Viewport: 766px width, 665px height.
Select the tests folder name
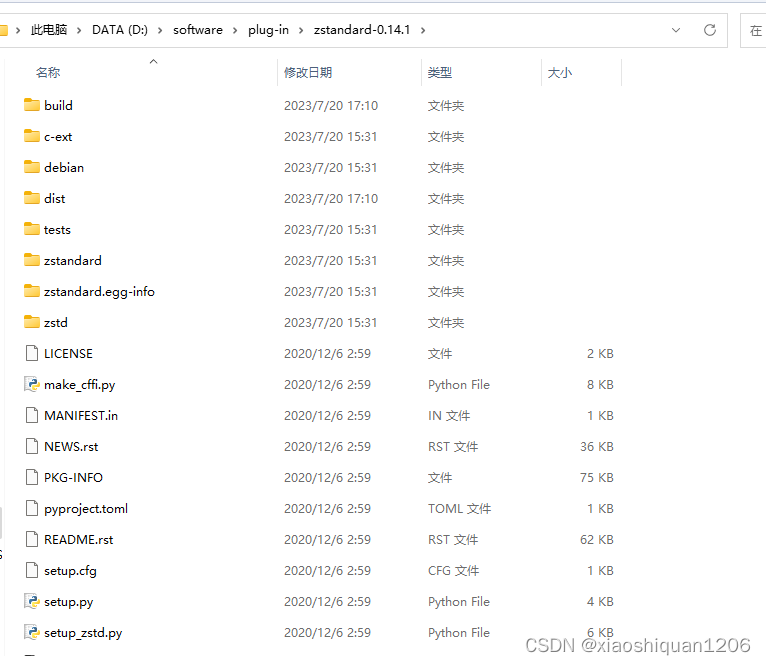coord(57,230)
